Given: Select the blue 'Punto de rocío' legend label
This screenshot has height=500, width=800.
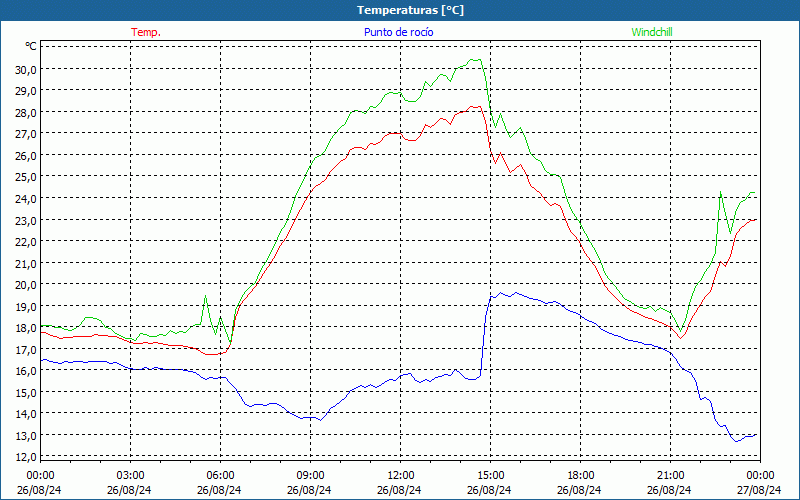Looking at the screenshot, I should click(398, 32).
